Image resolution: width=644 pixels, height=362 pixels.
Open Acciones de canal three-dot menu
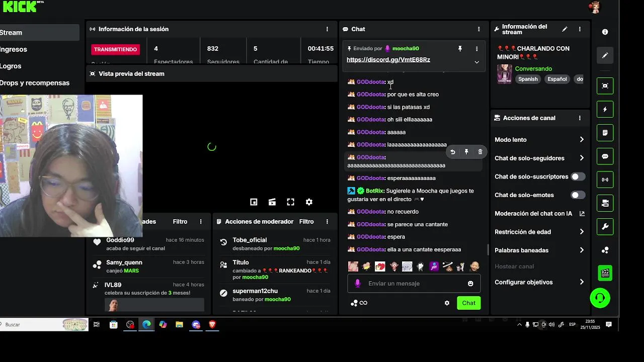[x=580, y=118]
